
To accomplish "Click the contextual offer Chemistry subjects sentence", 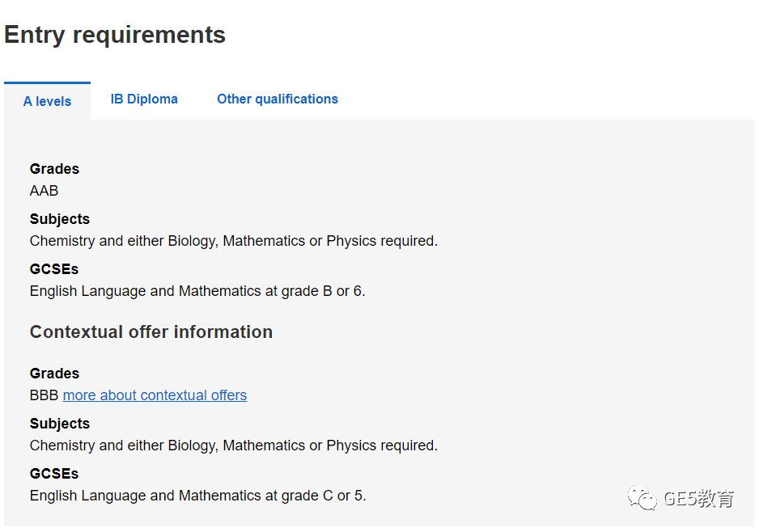I will point(234,445).
